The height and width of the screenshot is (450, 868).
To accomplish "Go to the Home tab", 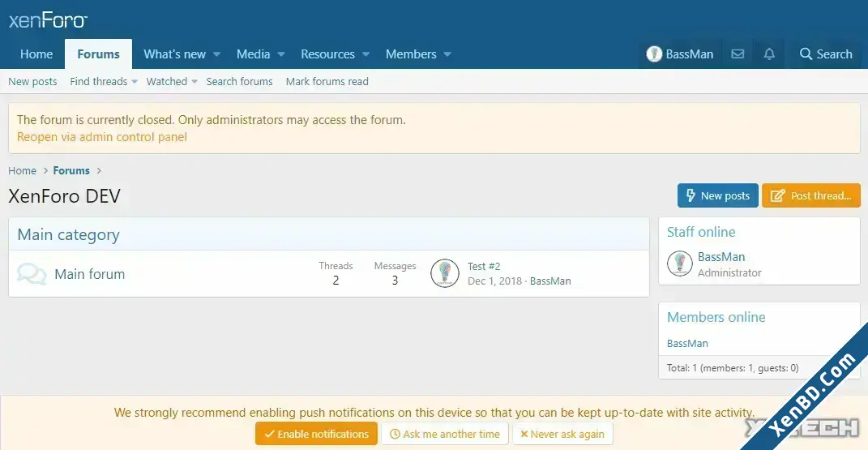I will coord(36,54).
